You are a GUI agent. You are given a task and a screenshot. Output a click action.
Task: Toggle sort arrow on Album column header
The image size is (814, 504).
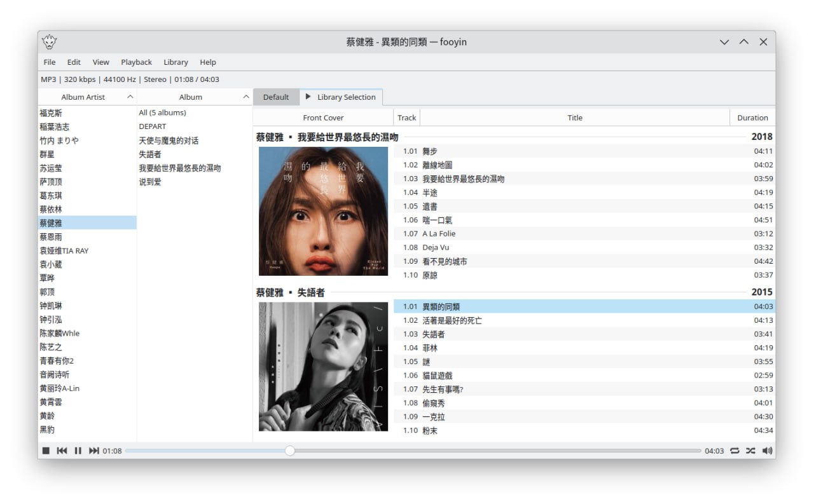[246, 97]
